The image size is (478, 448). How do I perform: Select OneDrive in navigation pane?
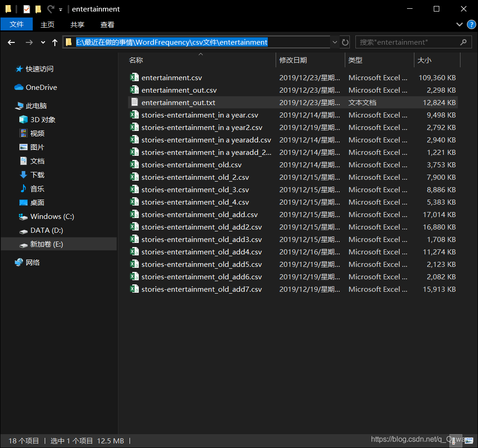click(x=35, y=88)
